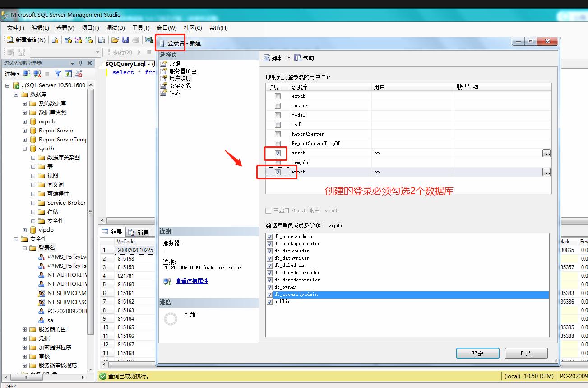This screenshot has height=388, width=588.
Task: Click the script-delete icon in Object Explorer toolbar
Action: tap(79, 74)
